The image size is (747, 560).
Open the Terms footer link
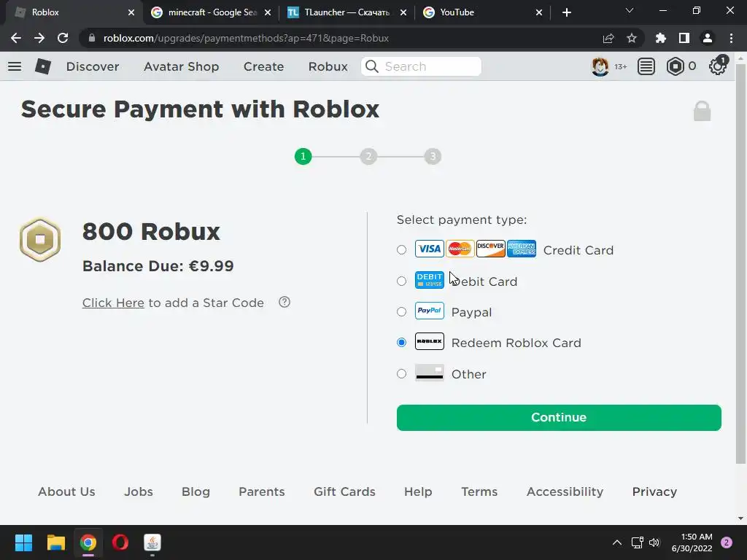pyautogui.click(x=479, y=491)
